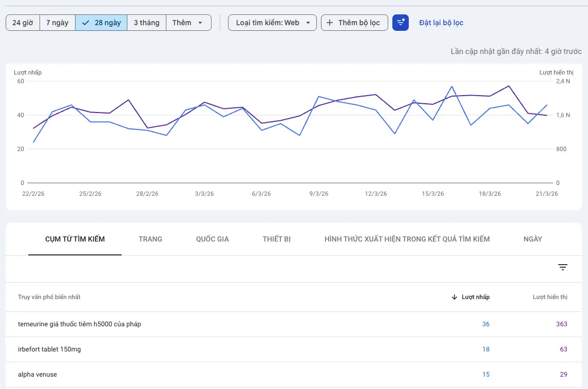Click the blue AI filter icon button
The width and height of the screenshot is (588, 389).
click(401, 23)
